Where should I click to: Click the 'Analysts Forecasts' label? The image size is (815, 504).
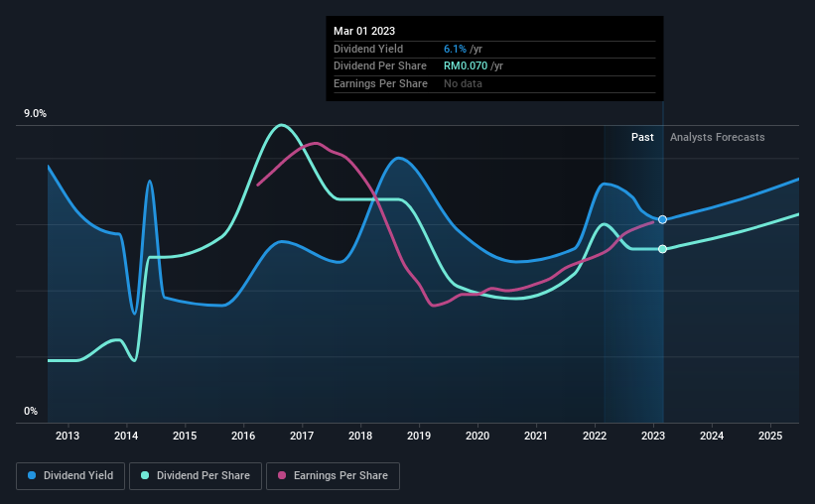(718, 137)
